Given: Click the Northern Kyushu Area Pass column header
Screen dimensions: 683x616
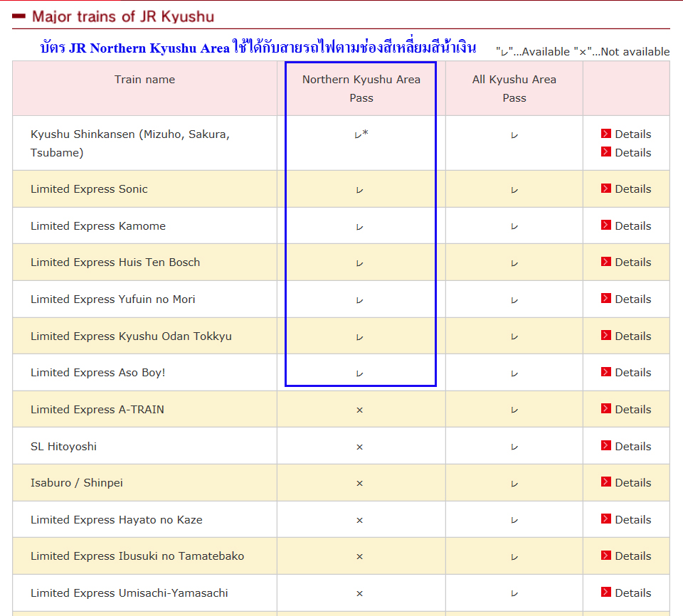Looking at the screenshot, I should point(361,89).
